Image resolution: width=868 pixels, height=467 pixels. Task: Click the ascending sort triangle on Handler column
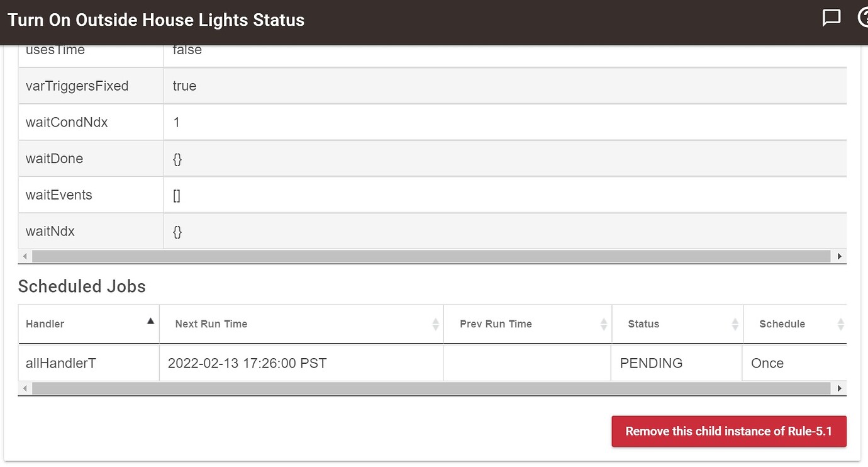point(150,320)
